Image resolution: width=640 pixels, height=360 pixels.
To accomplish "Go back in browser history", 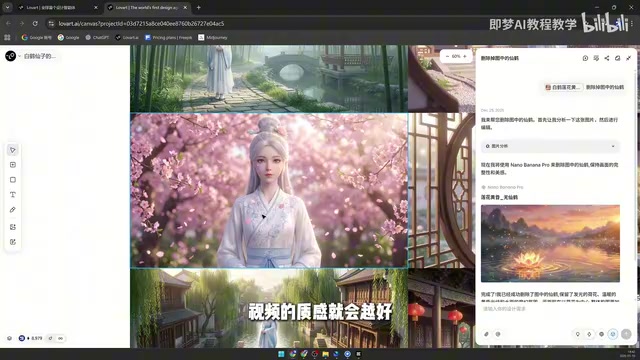I will (9, 24).
